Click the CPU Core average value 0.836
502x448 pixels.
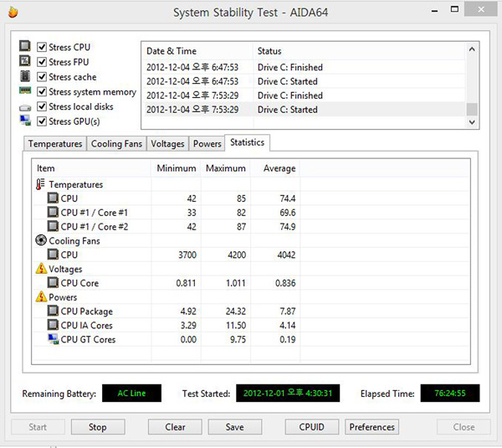(x=285, y=283)
